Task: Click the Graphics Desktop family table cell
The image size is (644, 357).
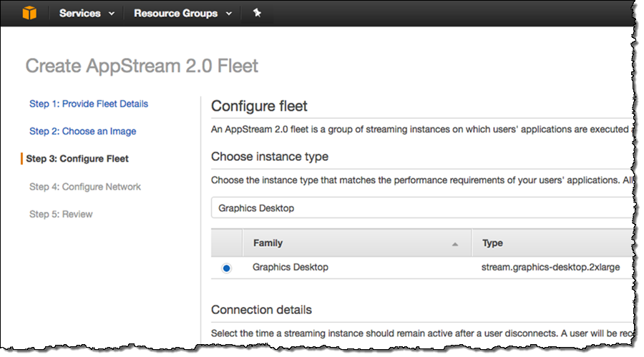Action: tap(291, 267)
